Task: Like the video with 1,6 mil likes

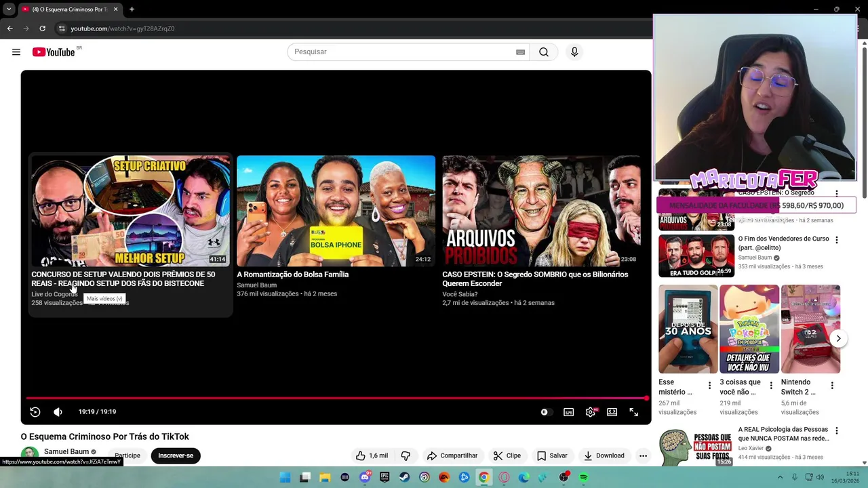Action: 372,455
